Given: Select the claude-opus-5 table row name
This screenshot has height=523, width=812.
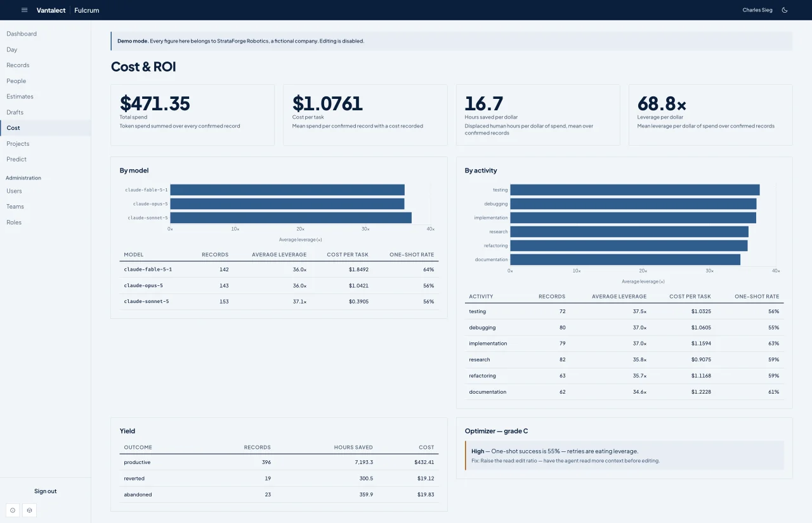Looking at the screenshot, I should click(x=143, y=285).
